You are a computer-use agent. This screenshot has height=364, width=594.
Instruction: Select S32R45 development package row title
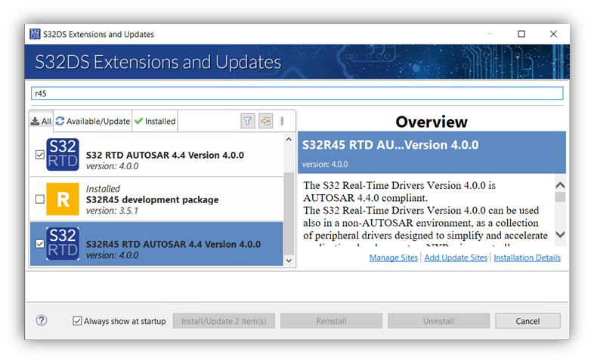(153, 199)
